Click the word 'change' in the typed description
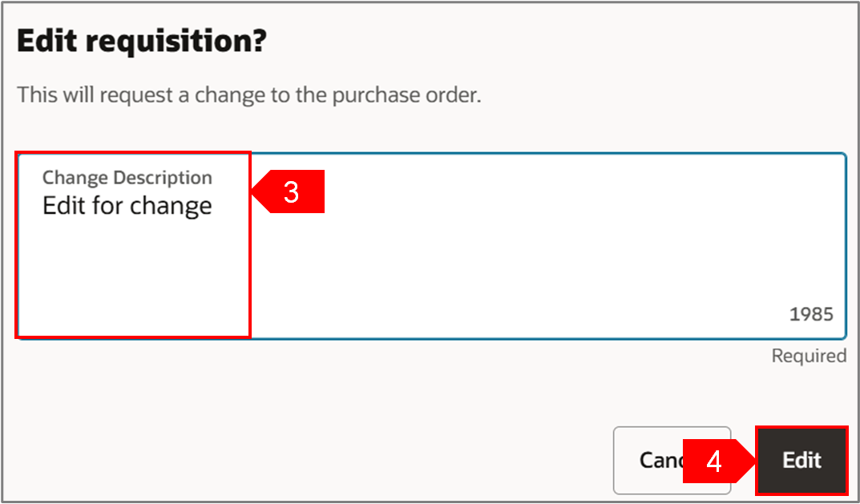This screenshot has height=504, width=860. (171, 207)
